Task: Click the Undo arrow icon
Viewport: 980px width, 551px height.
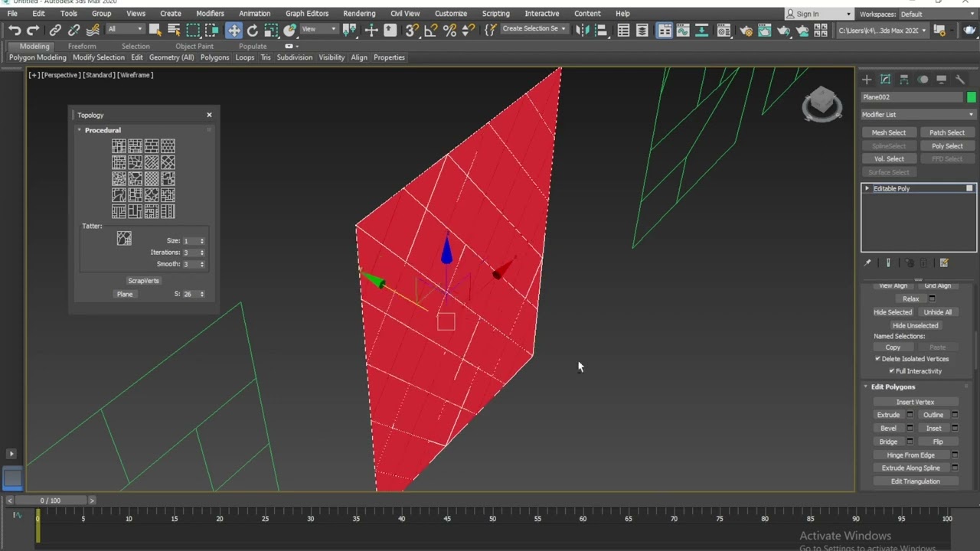Action: pos(15,30)
